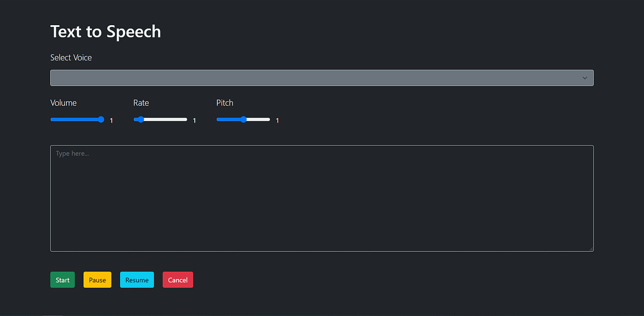644x316 pixels.
Task: Resume the paused speech
Action: 137,280
